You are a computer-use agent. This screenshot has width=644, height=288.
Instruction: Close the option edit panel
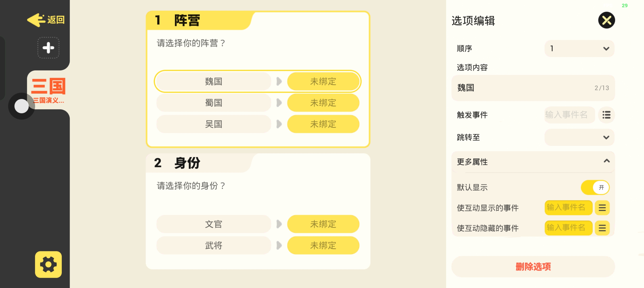point(607,20)
